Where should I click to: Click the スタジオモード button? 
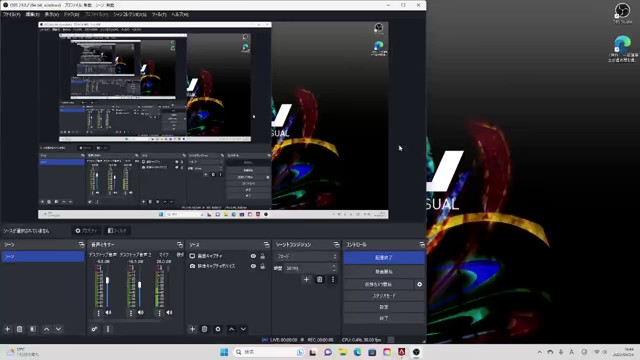click(384, 296)
